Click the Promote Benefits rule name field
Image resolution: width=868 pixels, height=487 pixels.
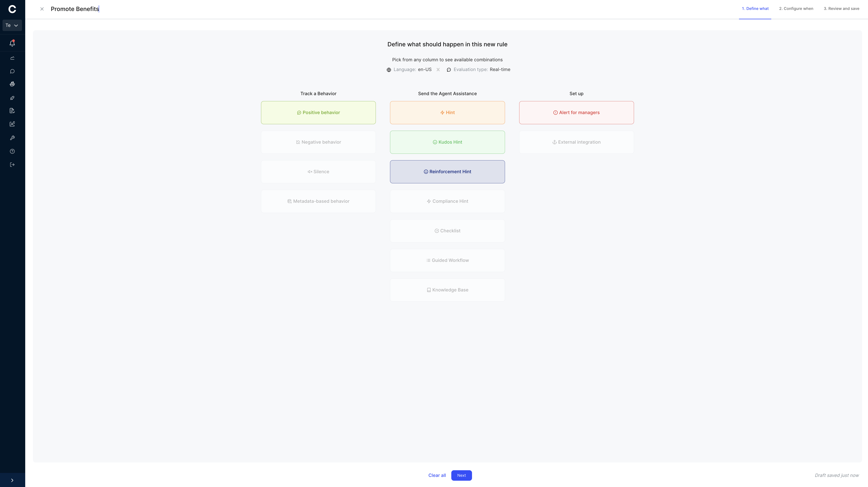pos(75,9)
